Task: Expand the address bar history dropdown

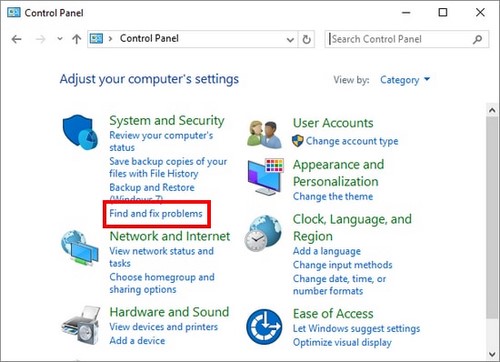Action: 290,40
